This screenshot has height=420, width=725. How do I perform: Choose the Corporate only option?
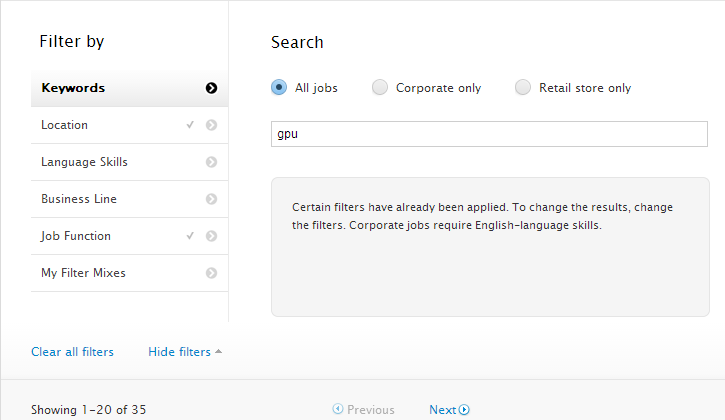click(380, 88)
